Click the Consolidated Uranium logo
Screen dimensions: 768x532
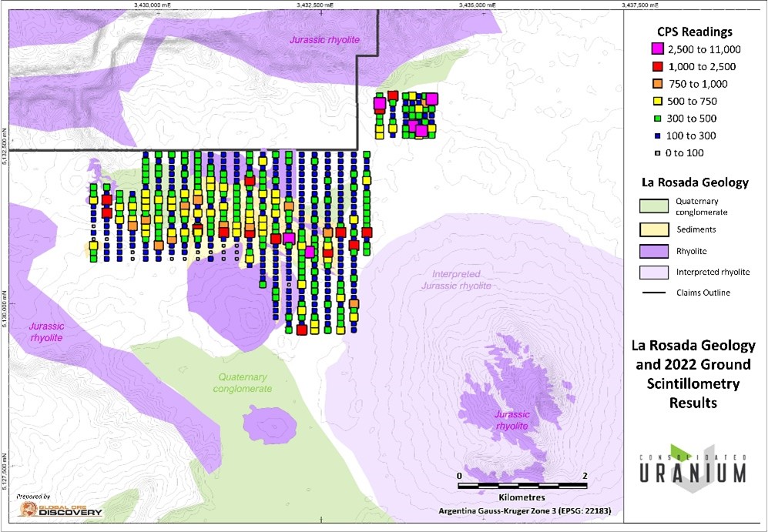pyautogui.click(x=693, y=468)
